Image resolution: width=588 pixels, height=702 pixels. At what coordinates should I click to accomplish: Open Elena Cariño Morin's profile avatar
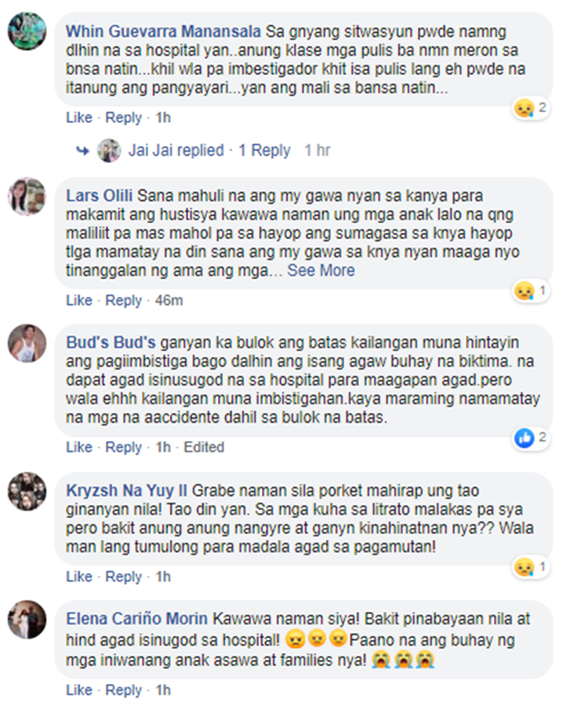pyautogui.click(x=27, y=619)
